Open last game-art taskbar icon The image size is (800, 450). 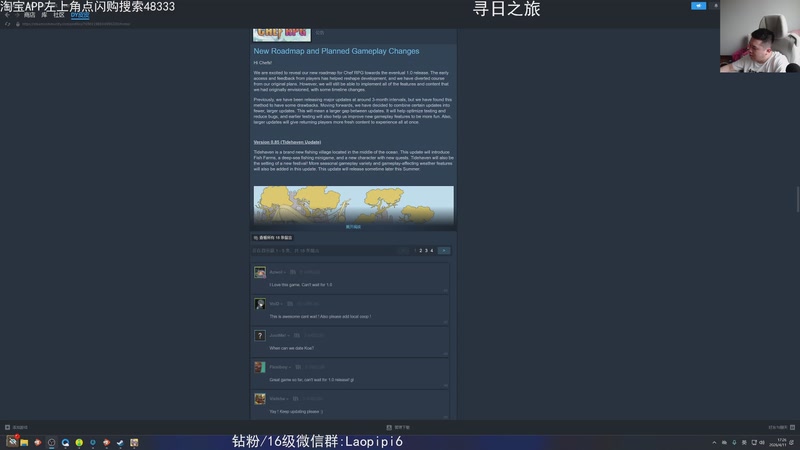tap(134, 442)
